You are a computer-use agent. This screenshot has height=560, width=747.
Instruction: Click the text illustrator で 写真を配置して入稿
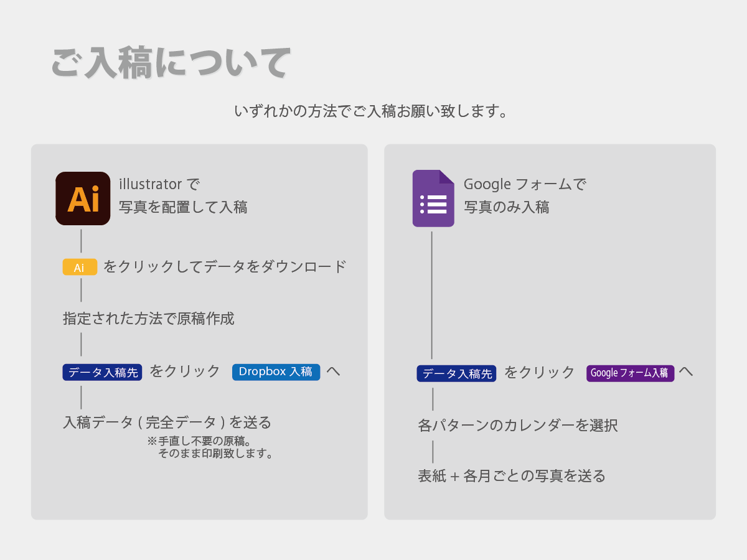[x=183, y=196]
